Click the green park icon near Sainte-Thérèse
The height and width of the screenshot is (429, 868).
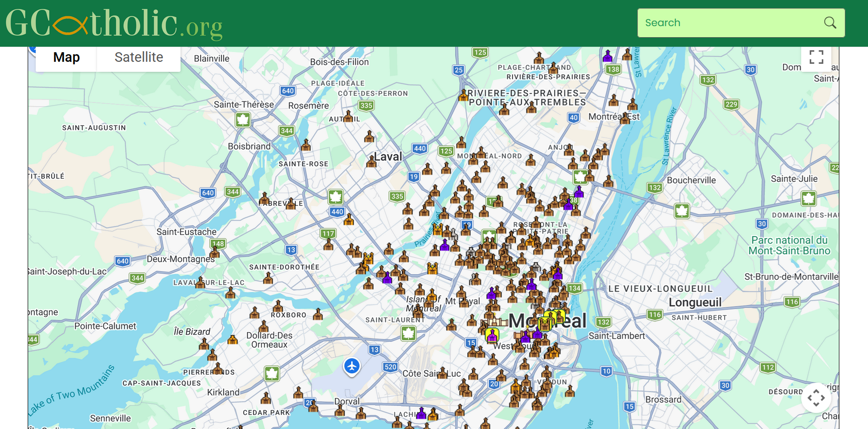(x=243, y=120)
